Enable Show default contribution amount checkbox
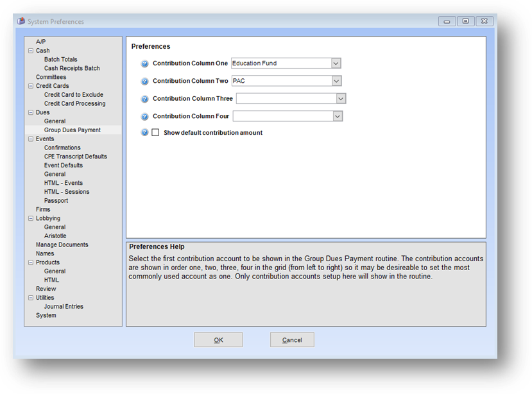 click(155, 133)
